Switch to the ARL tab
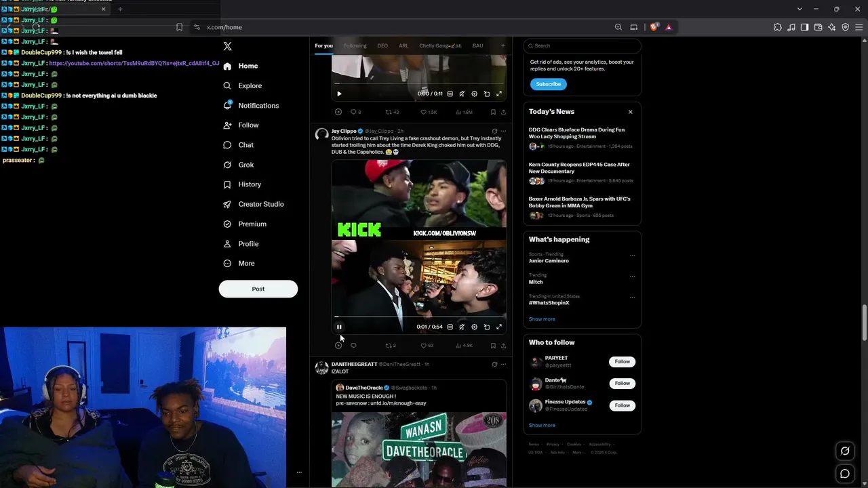The height and width of the screenshot is (488, 868). click(x=403, y=46)
